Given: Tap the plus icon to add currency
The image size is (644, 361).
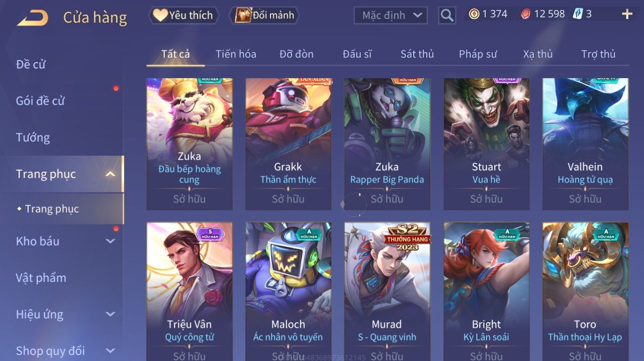Looking at the screenshot, I should (627, 15).
